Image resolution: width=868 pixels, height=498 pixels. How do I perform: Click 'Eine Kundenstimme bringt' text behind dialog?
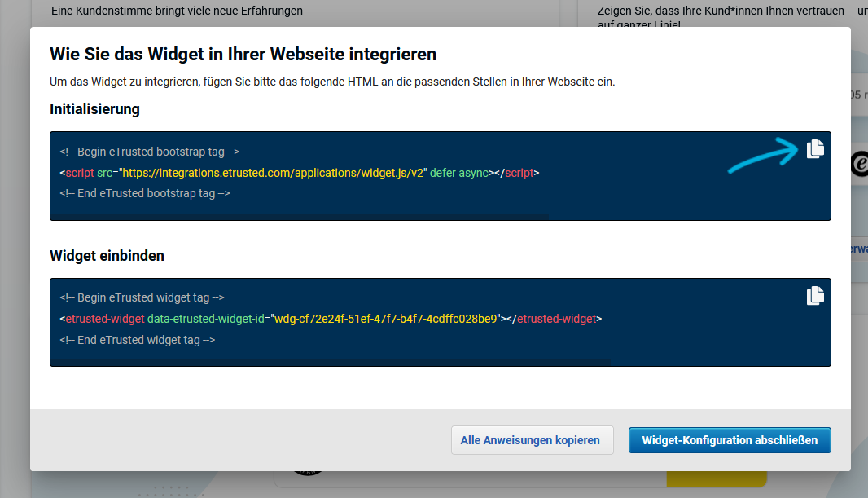pos(178,11)
